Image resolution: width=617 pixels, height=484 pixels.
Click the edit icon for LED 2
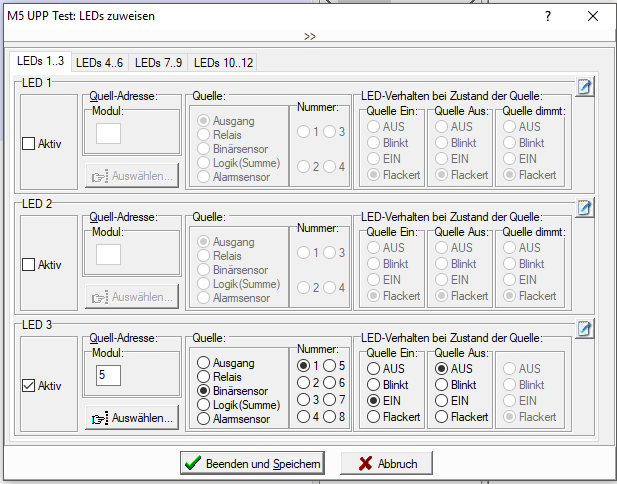(585, 208)
